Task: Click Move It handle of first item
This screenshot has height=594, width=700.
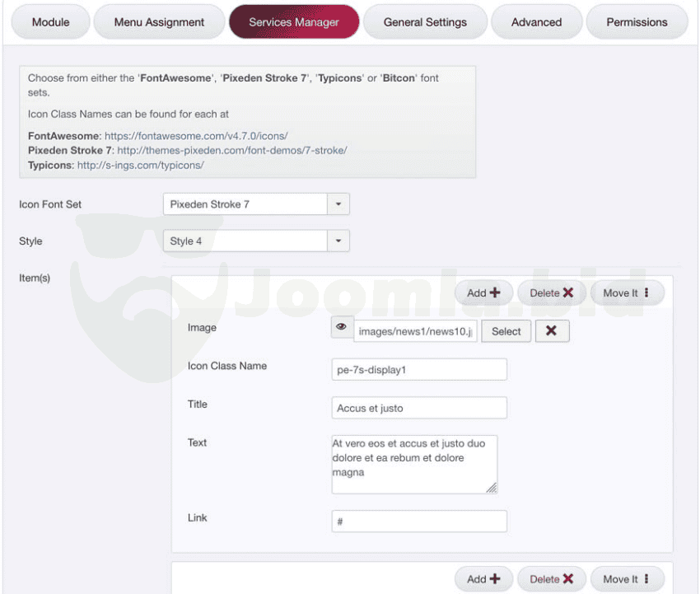Action: pyautogui.click(x=627, y=293)
